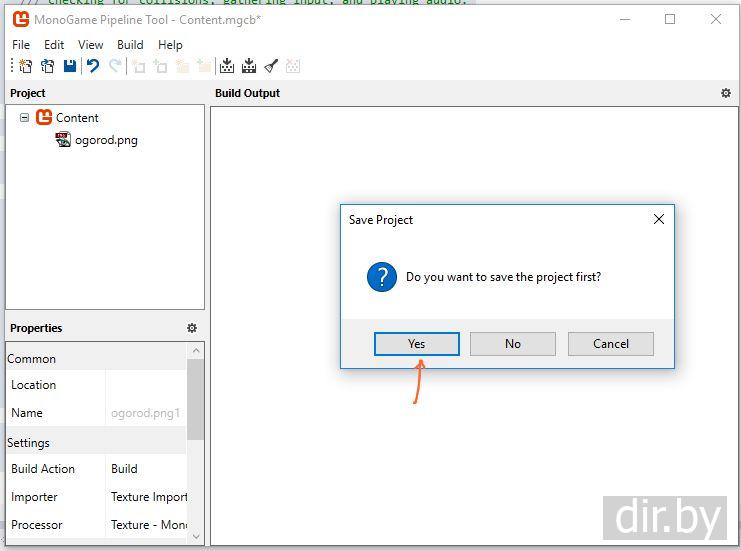This screenshot has width=741, height=551.
Task: Click the Open Project toolbar icon
Action: 47,66
